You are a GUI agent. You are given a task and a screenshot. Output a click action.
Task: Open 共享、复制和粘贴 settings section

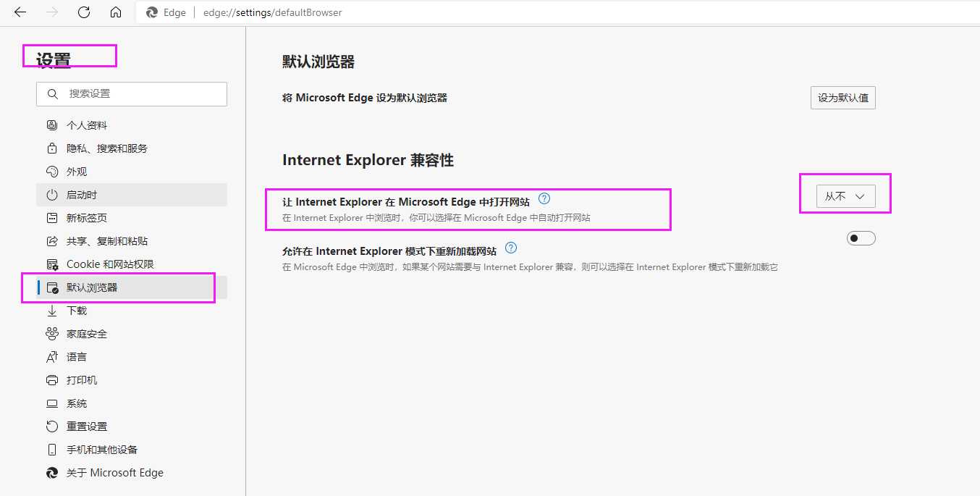[x=132, y=241]
